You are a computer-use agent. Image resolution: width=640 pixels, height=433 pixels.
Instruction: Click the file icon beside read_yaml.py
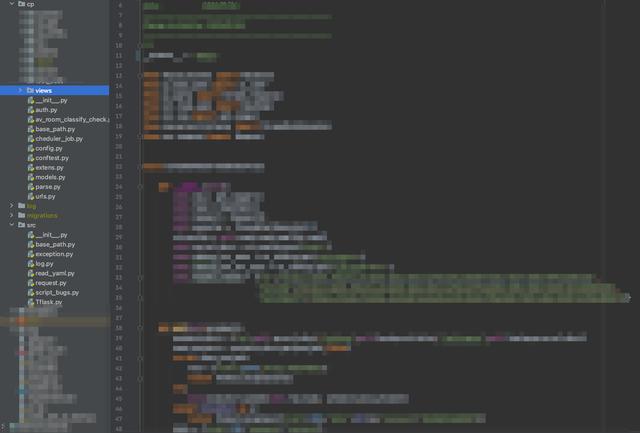coord(31,273)
